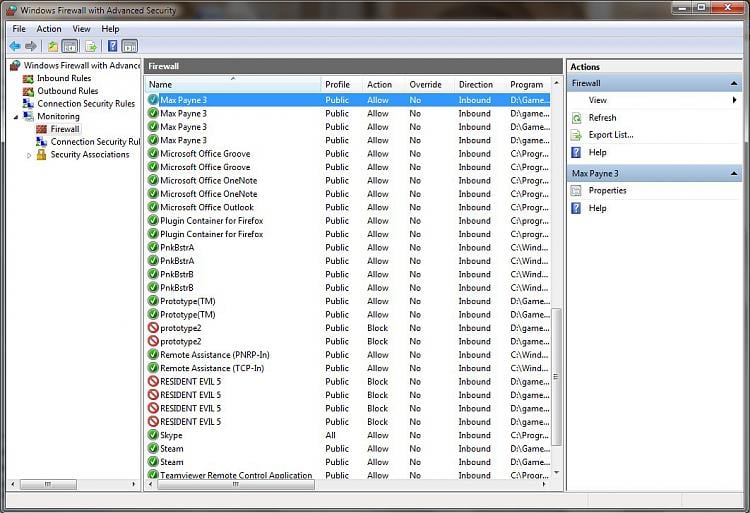This screenshot has height=513, width=750.
Task: Open the File menu
Action: tap(19, 29)
